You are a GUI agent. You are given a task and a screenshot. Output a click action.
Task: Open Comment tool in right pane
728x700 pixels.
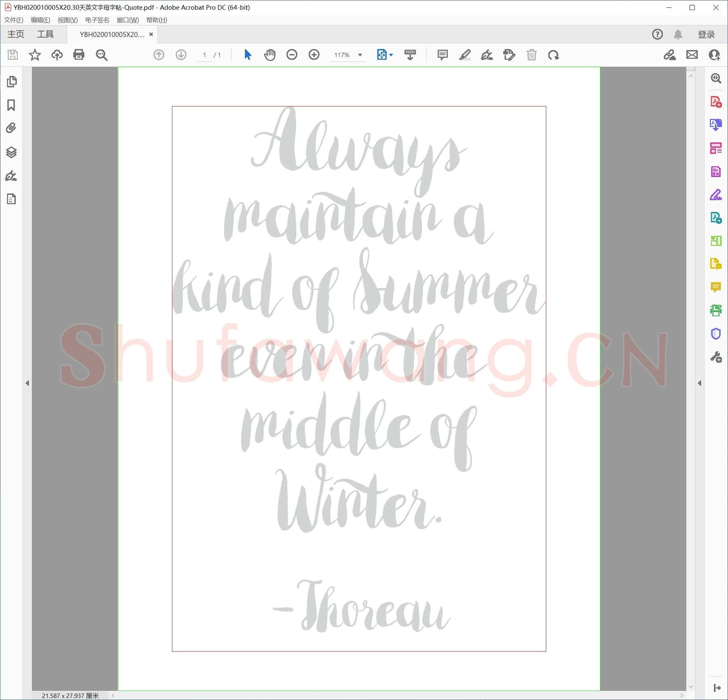716,287
